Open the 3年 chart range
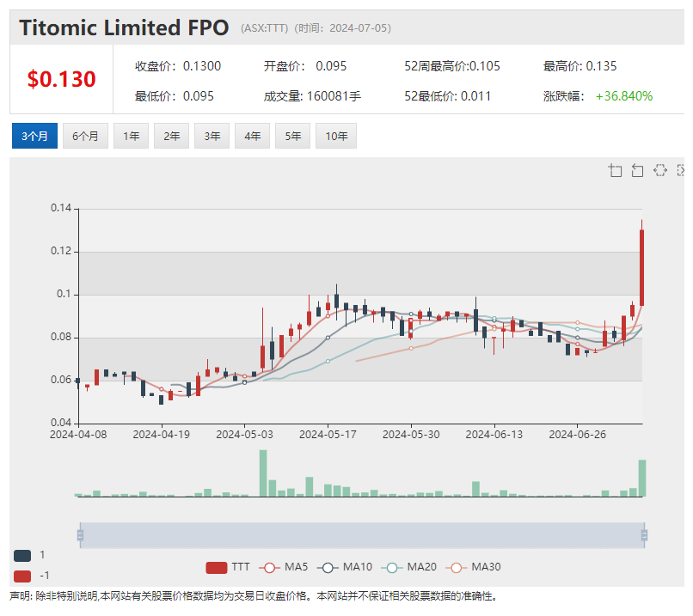The height and width of the screenshot is (616, 693). [212, 136]
